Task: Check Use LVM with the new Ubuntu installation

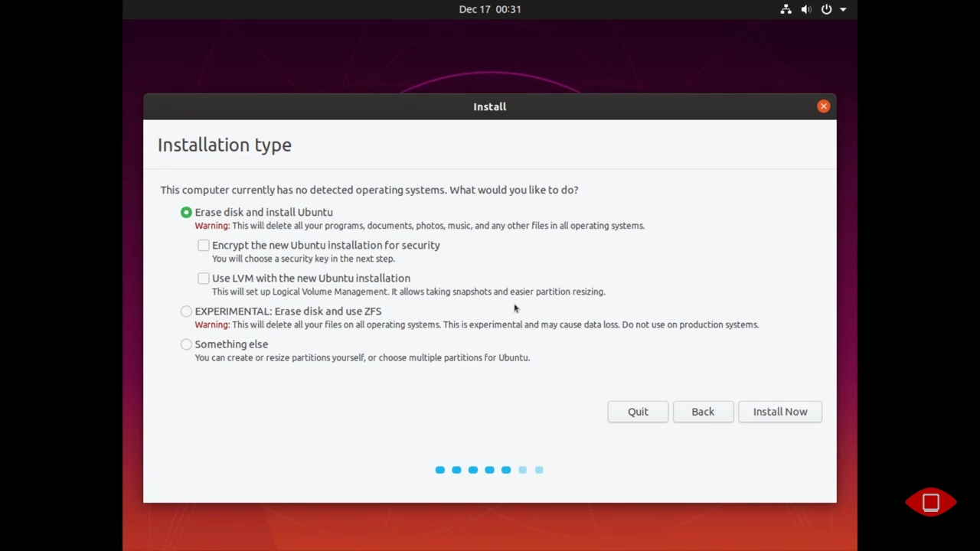Action: point(203,278)
